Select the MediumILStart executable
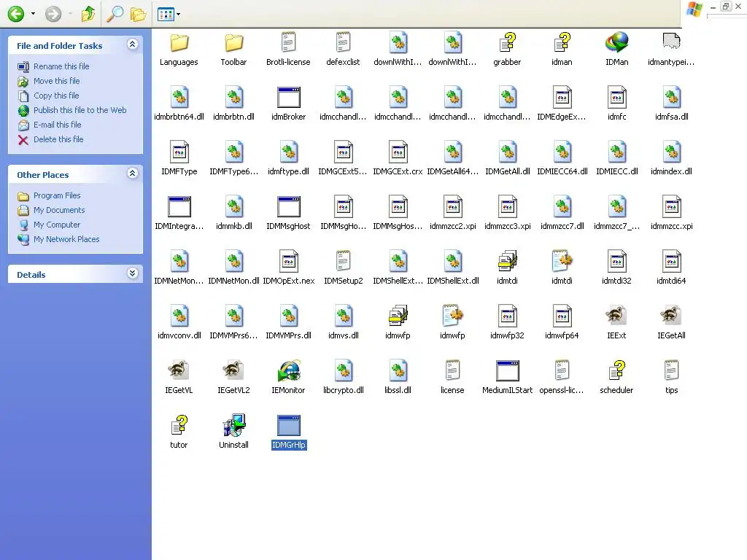This screenshot has height=560, width=747. (x=508, y=378)
